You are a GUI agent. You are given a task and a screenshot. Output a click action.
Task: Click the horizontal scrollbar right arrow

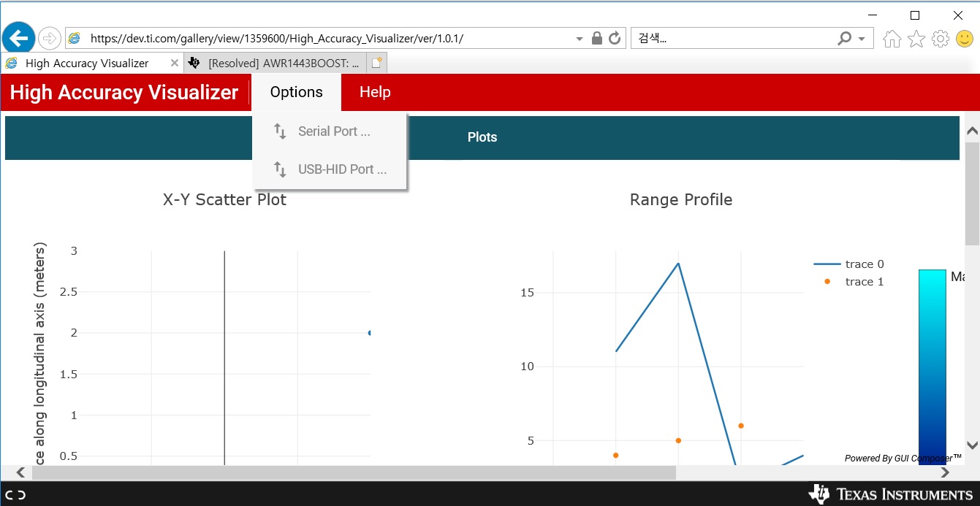[x=945, y=472]
